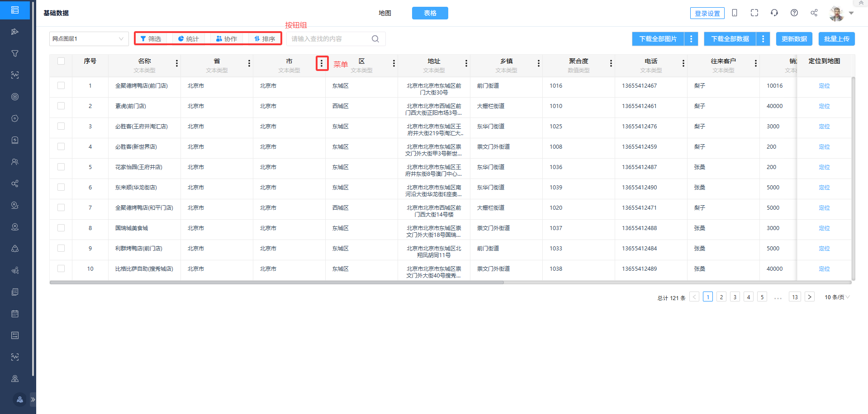868x414 pixels.
Task: Click the mobile device icon in header
Action: coord(735,13)
